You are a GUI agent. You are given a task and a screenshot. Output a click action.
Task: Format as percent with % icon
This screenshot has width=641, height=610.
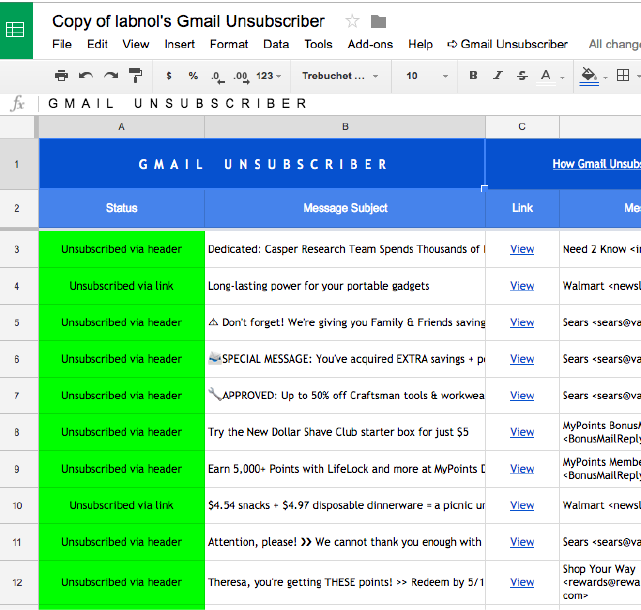(x=193, y=76)
